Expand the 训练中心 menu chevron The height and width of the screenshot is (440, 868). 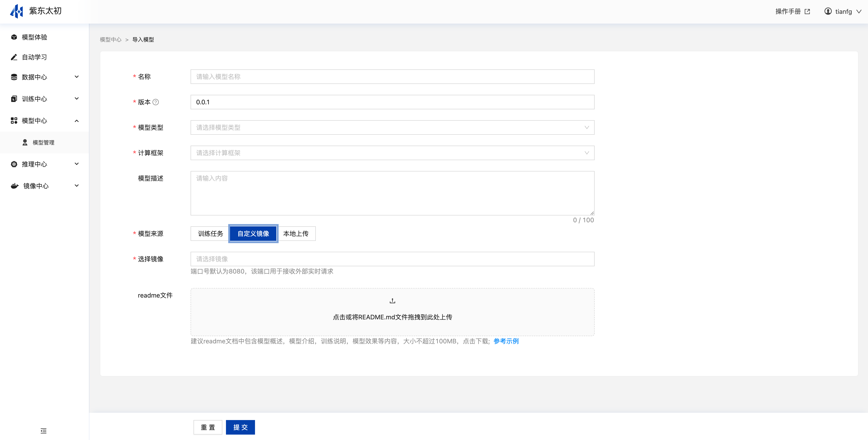pyautogui.click(x=76, y=99)
